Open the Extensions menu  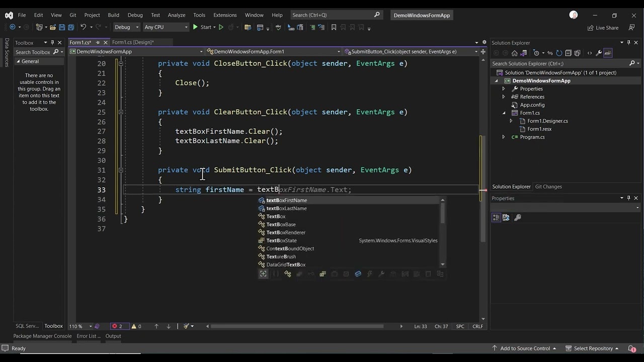click(225, 15)
